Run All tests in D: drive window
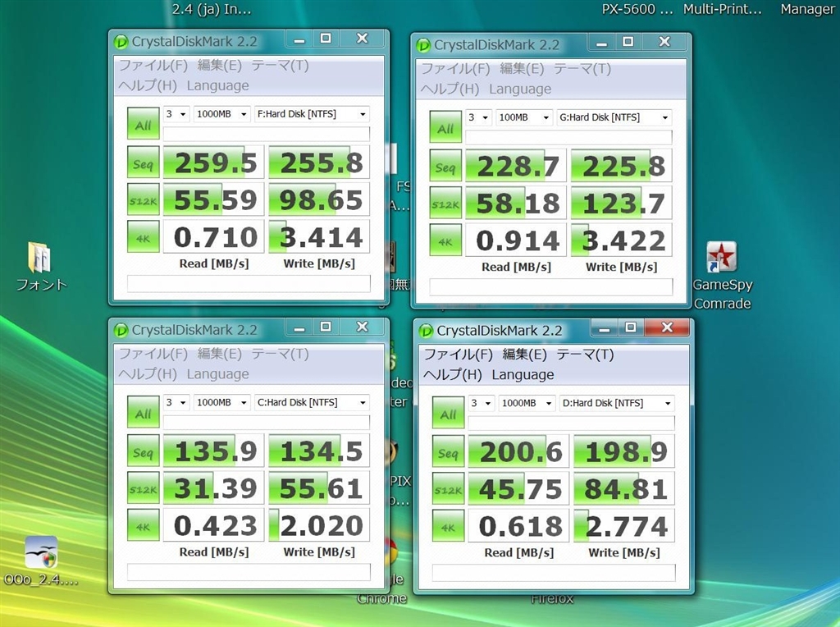The height and width of the screenshot is (627, 840). point(448,412)
